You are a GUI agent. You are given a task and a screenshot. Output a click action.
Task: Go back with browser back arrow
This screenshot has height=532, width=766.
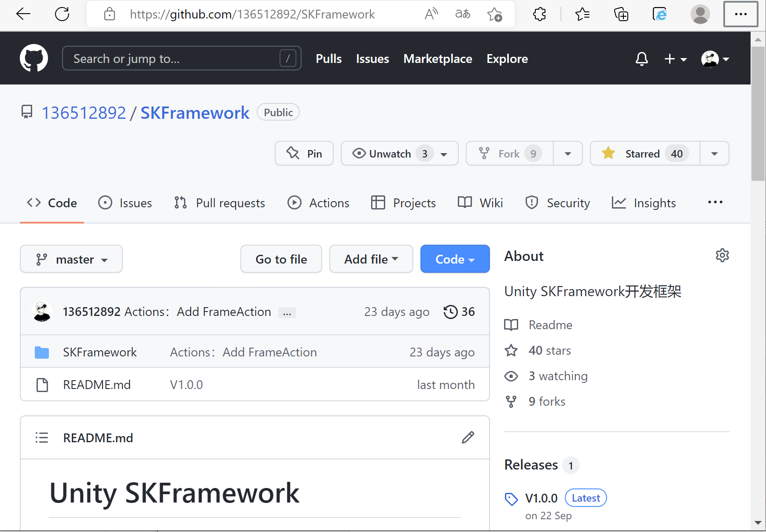(x=23, y=14)
